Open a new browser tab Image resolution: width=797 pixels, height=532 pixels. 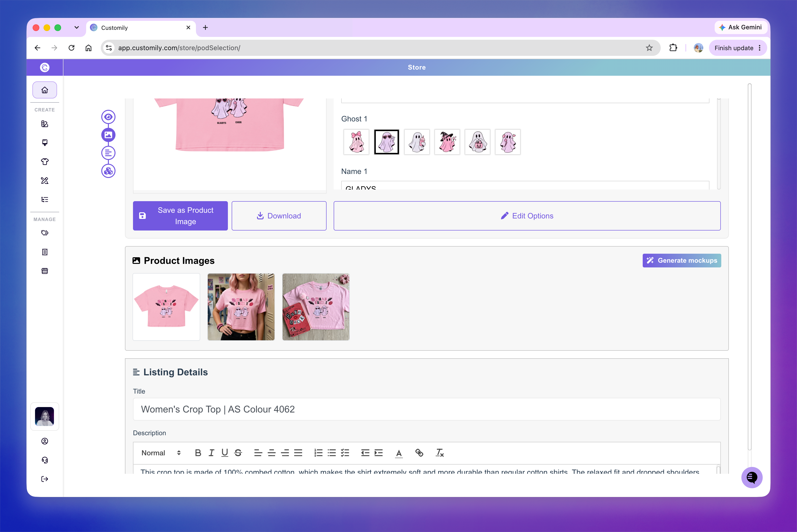(205, 27)
